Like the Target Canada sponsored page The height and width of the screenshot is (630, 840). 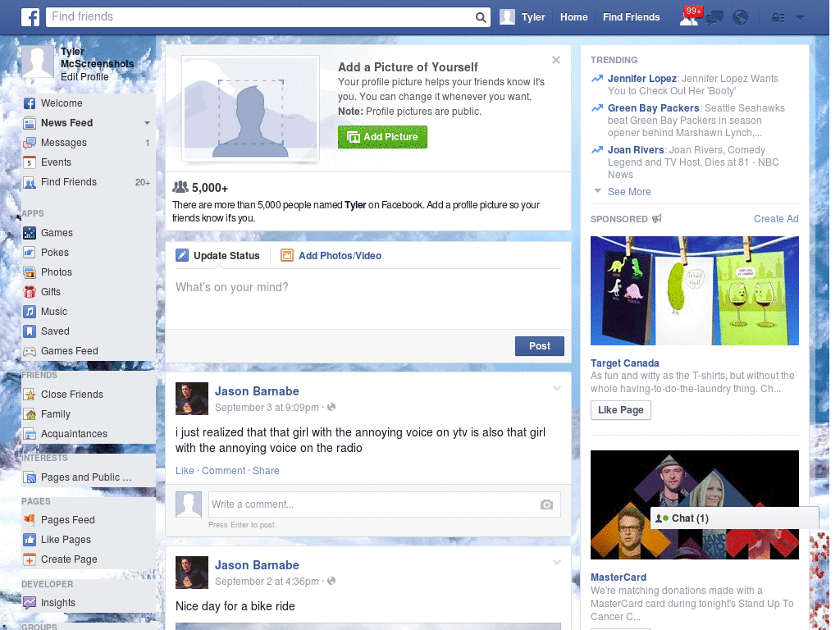[x=621, y=410]
